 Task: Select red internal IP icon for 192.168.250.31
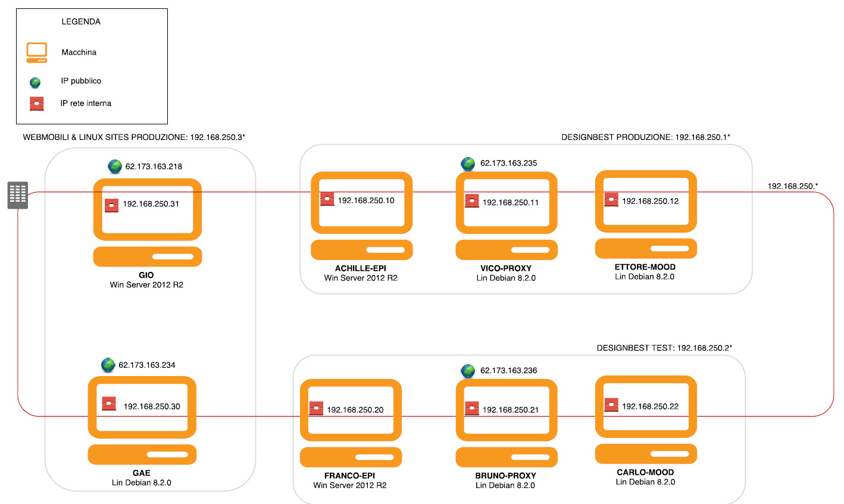(x=111, y=205)
